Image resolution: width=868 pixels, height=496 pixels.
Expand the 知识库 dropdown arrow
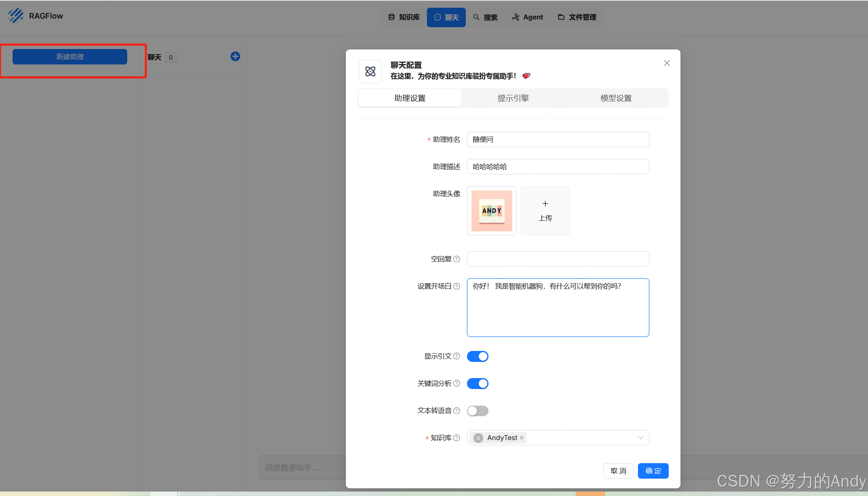pos(641,438)
